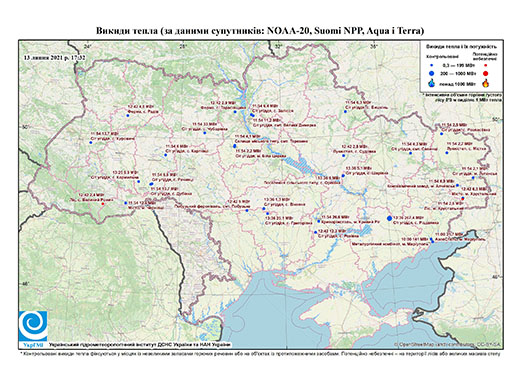The height and width of the screenshot is (368, 520).
Task: Click the institute name text beside logo
Action: click(140, 345)
